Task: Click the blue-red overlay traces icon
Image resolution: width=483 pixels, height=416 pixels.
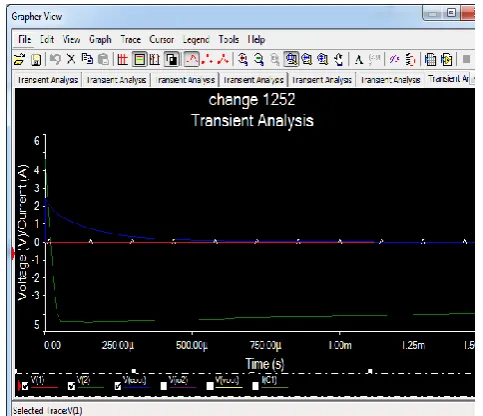Action: tap(394, 59)
